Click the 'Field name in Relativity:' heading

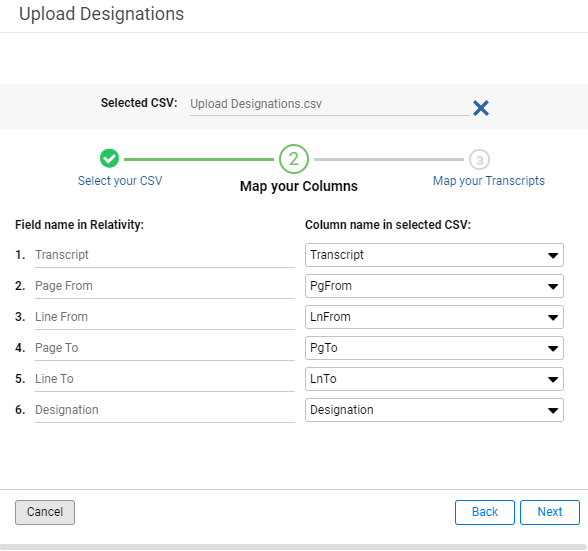[x=80, y=225]
